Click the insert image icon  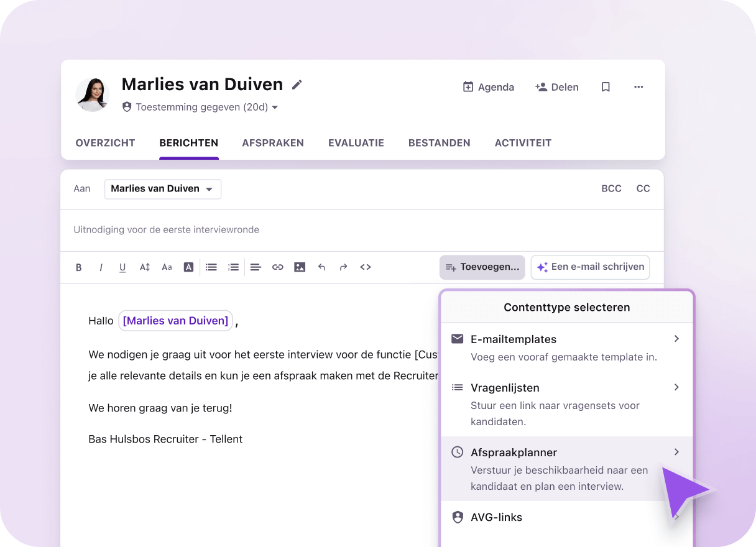click(x=300, y=267)
